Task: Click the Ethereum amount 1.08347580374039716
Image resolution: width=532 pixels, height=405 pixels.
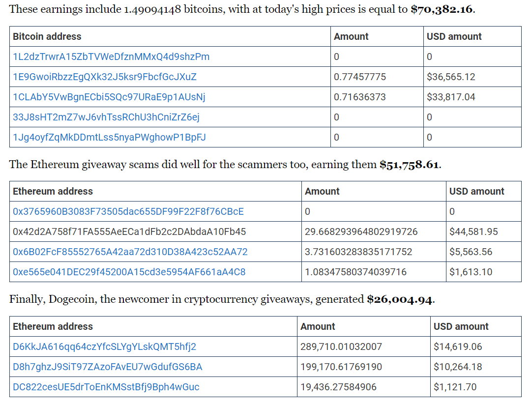Action: coord(355,272)
